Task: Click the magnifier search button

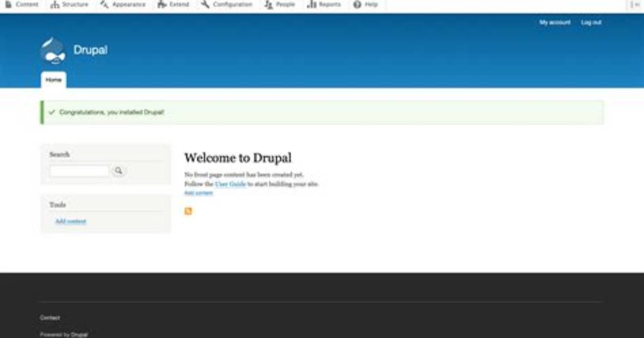Action: tap(118, 171)
